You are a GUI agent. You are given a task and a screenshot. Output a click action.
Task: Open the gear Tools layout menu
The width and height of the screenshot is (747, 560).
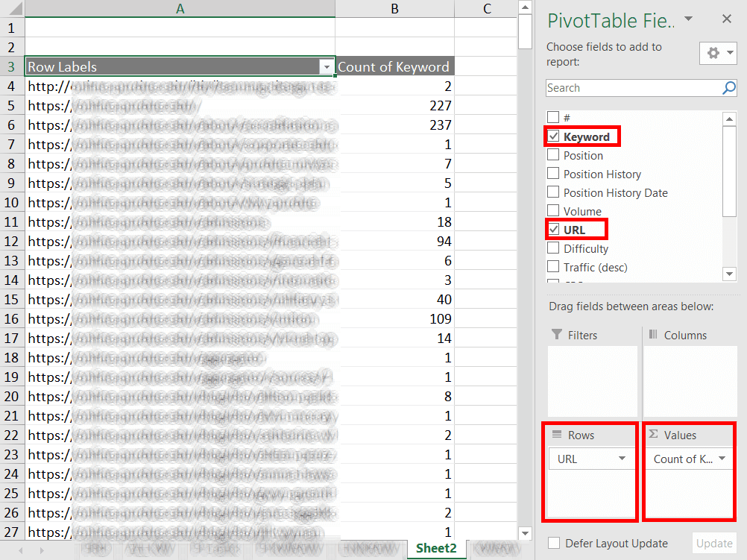(x=719, y=53)
